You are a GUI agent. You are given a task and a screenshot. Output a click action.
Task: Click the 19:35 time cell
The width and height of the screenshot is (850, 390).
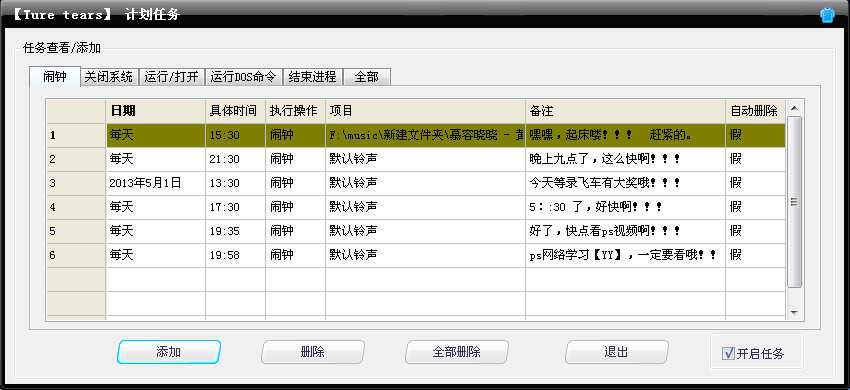pyautogui.click(x=235, y=231)
